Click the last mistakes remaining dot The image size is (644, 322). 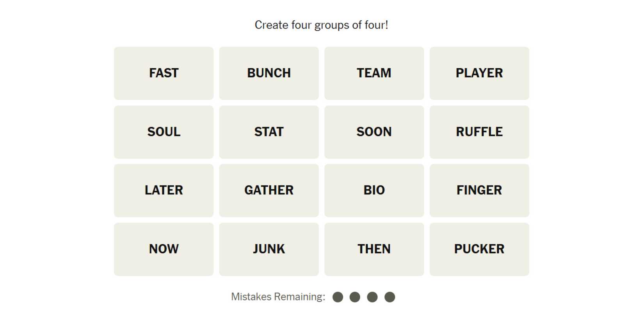[390, 297]
